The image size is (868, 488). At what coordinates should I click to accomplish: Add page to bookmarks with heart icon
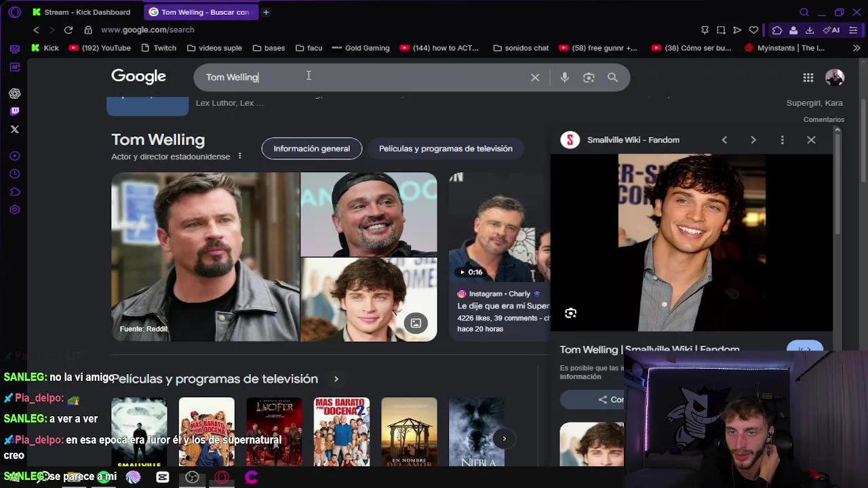click(x=753, y=30)
